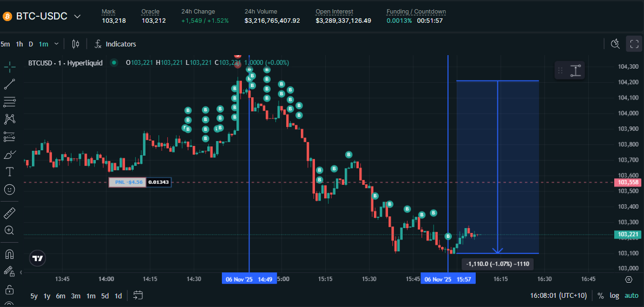Toggle auto scale on price axis
Viewport: 644px width, 307px height.
click(x=631, y=296)
